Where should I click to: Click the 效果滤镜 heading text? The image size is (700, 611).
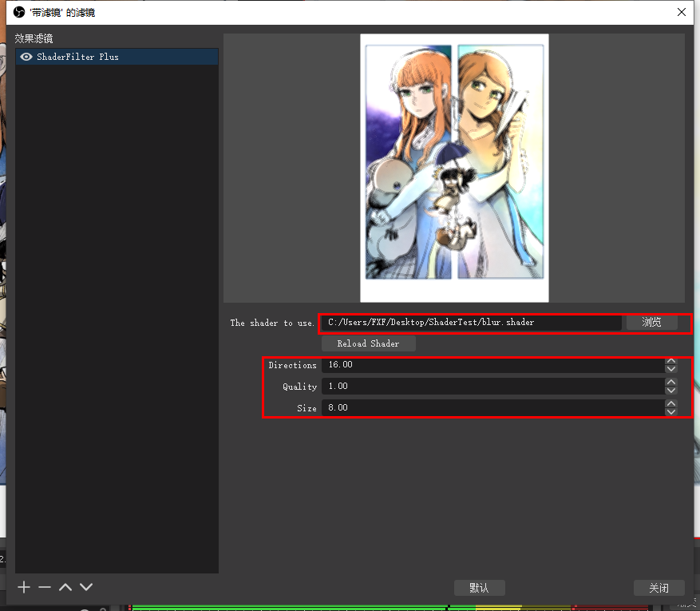34,38
